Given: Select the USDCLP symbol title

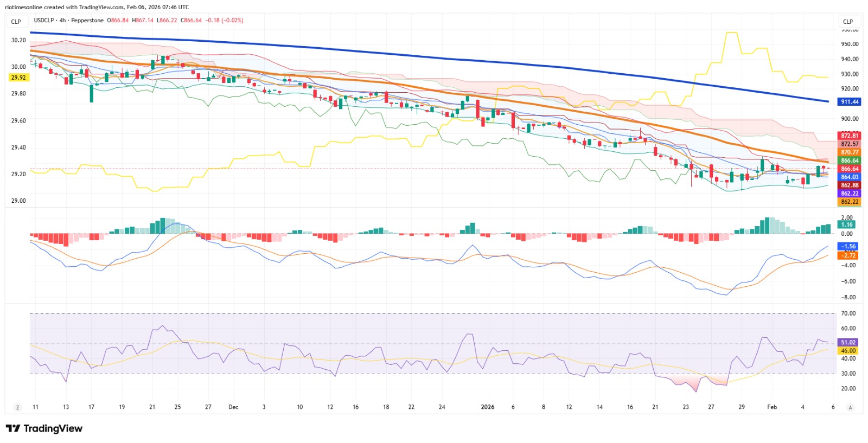Looking at the screenshot, I should (x=44, y=20).
